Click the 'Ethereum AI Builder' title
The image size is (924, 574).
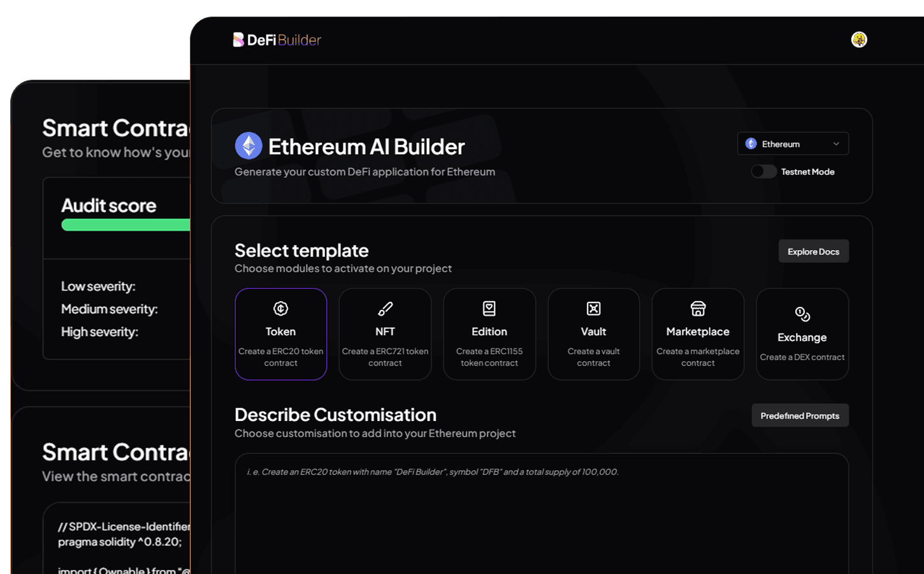[x=366, y=147]
